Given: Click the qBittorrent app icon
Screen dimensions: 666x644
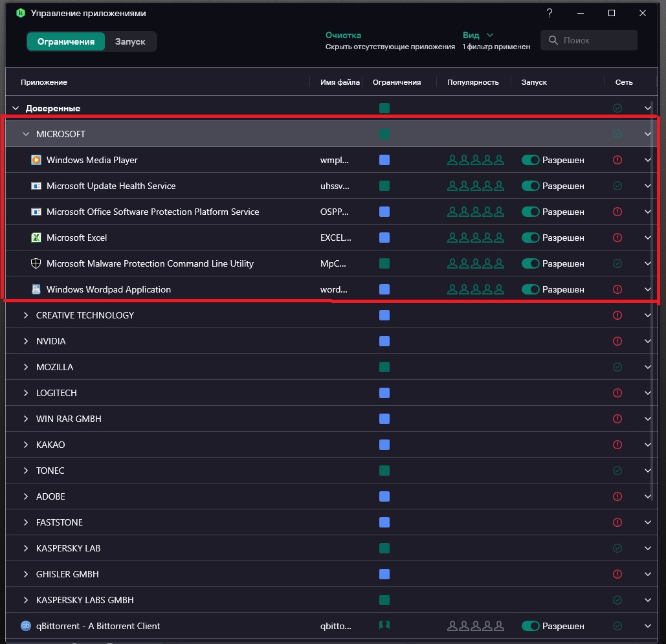Looking at the screenshot, I should (26, 626).
